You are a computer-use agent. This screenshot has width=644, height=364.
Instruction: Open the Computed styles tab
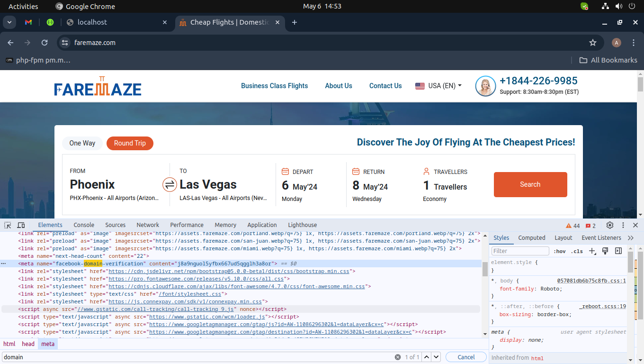(532, 238)
